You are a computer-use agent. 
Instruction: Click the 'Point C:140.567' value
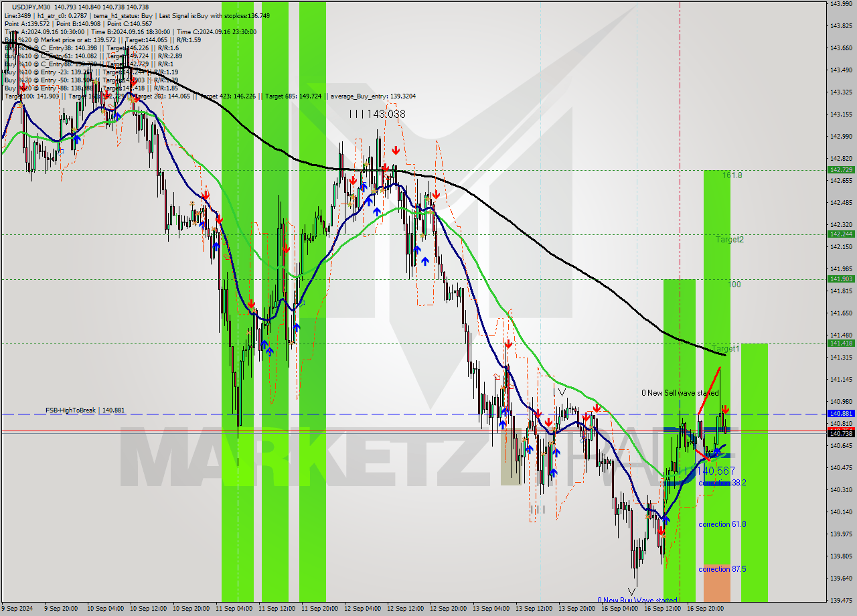tap(129, 23)
